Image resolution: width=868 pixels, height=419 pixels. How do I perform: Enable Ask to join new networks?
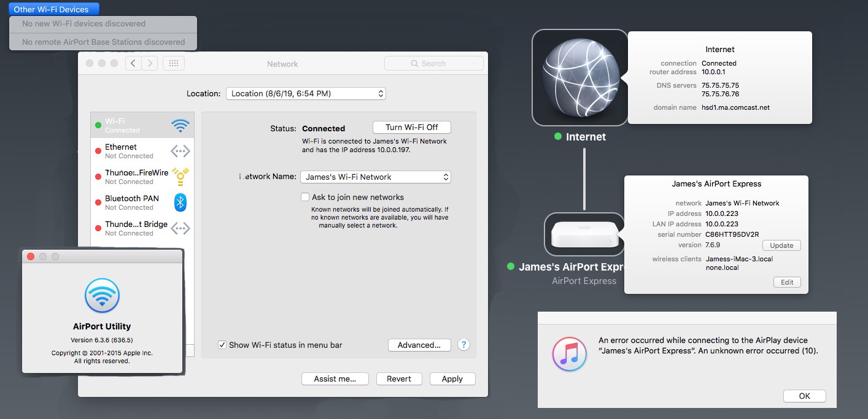coord(305,197)
